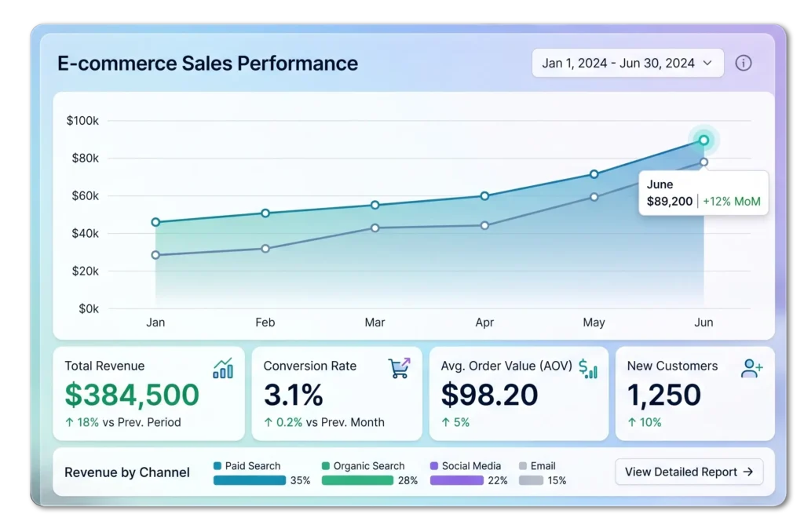804x532 pixels.
Task: Select the January point on the lower line
Action: click(156, 255)
